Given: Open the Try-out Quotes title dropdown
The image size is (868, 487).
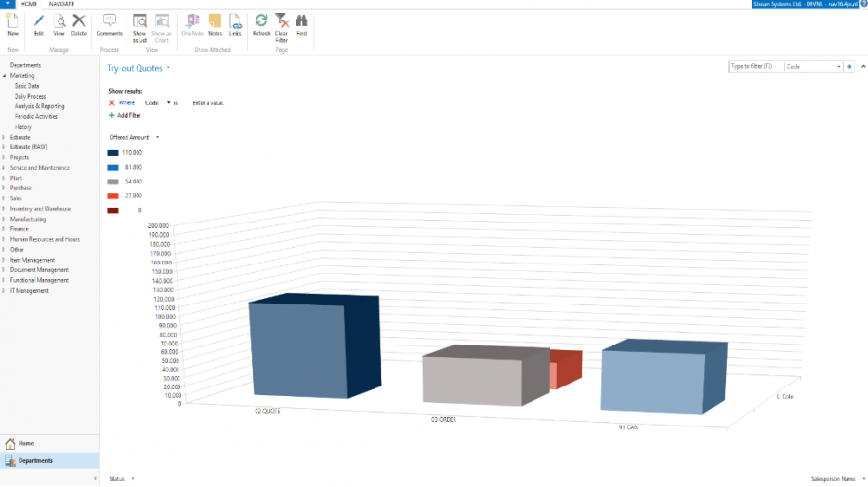Looking at the screenshot, I should pyautogui.click(x=168, y=68).
